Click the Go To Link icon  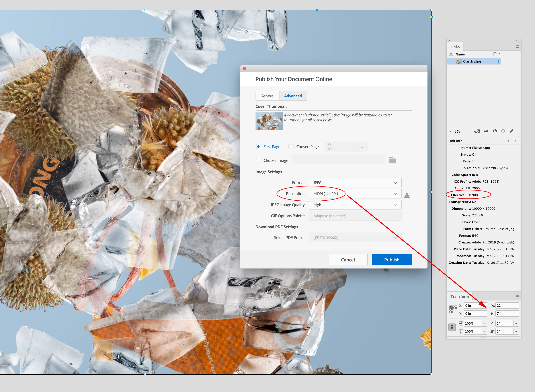pos(494,131)
